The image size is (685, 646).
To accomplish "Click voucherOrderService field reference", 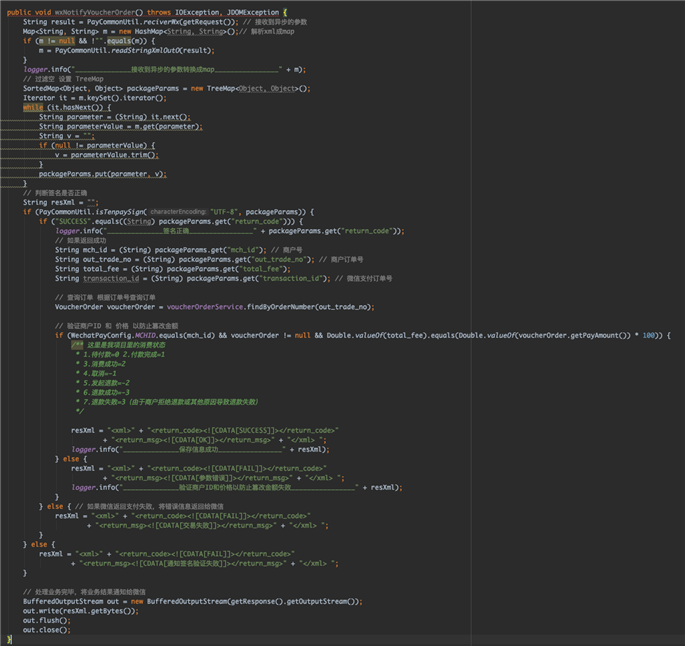I will coord(205,307).
